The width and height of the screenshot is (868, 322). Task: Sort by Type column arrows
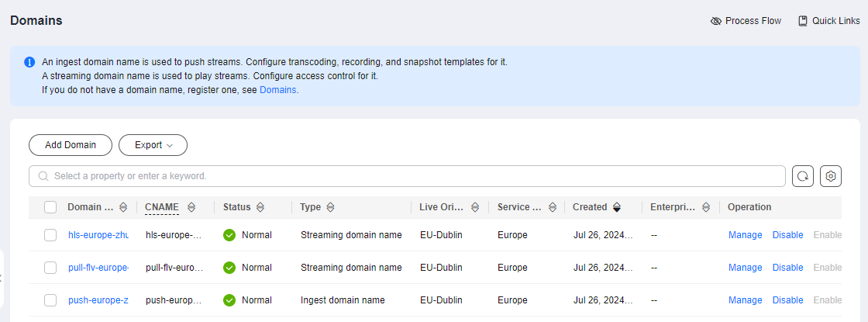(x=330, y=207)
